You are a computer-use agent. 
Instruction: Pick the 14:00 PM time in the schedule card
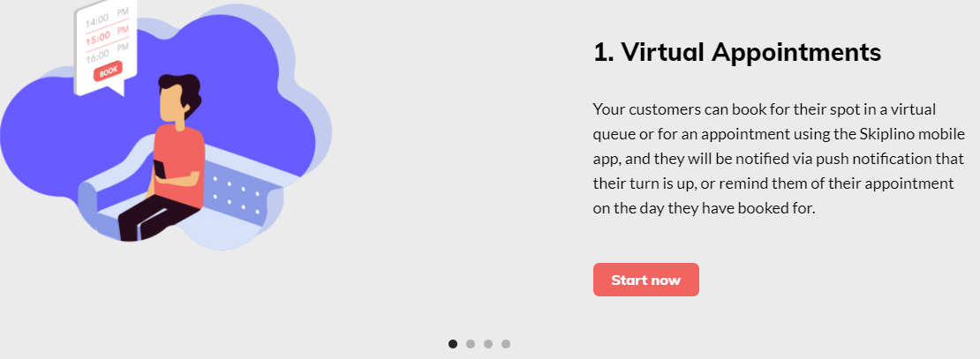click(106, 19)
